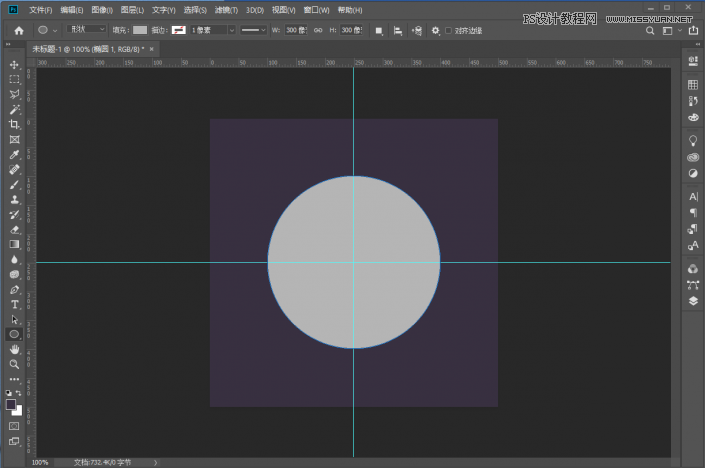
Task: Click the Home button in options bar
Action: tap(18, 30)
